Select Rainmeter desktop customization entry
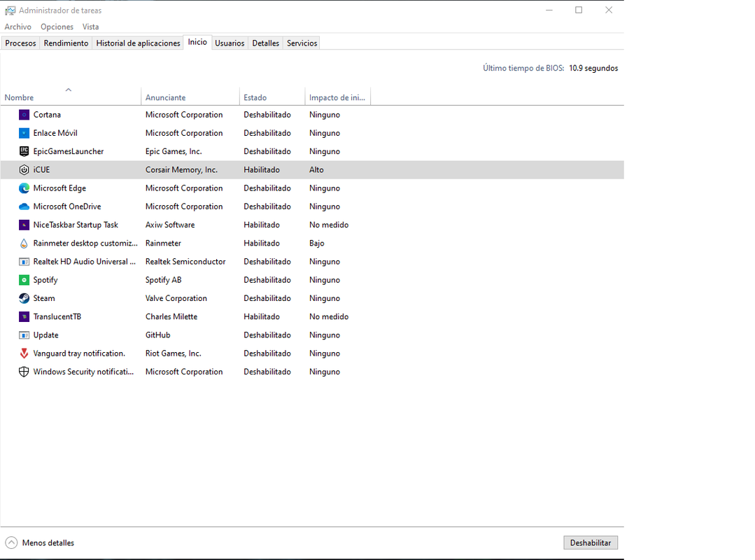Screen dimensions: 755x560 point(85,243)
